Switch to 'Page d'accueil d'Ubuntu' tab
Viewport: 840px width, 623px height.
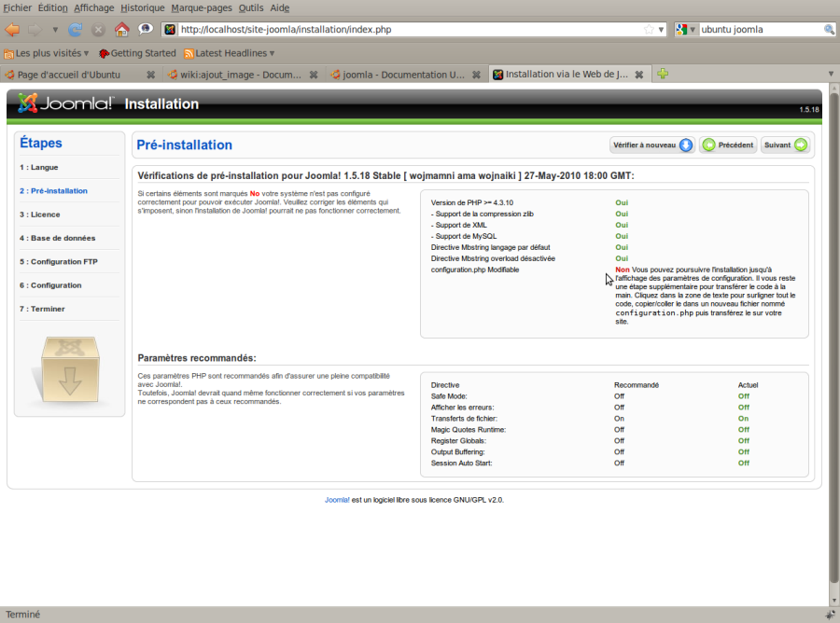coord(68,75)
